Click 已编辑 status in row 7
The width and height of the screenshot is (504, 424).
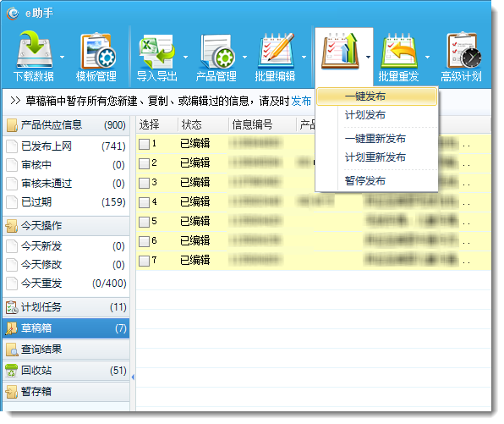(x=195, y=261)
